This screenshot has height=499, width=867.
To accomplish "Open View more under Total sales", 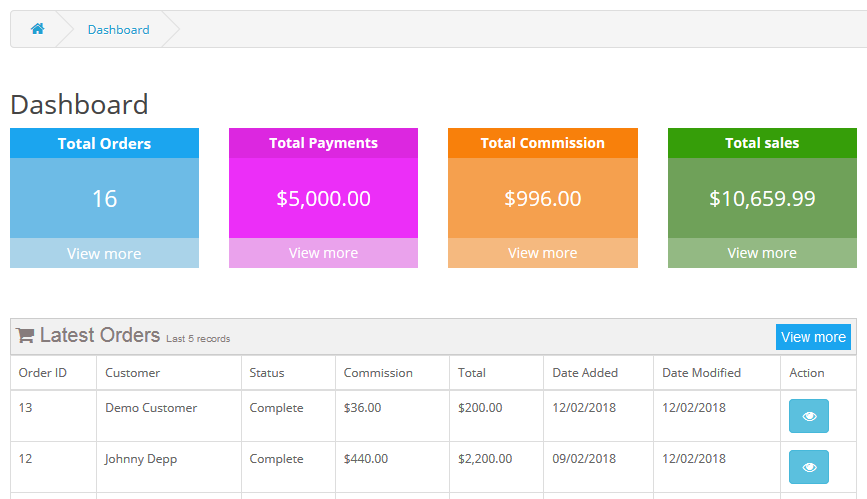I will tap(762, 253).
